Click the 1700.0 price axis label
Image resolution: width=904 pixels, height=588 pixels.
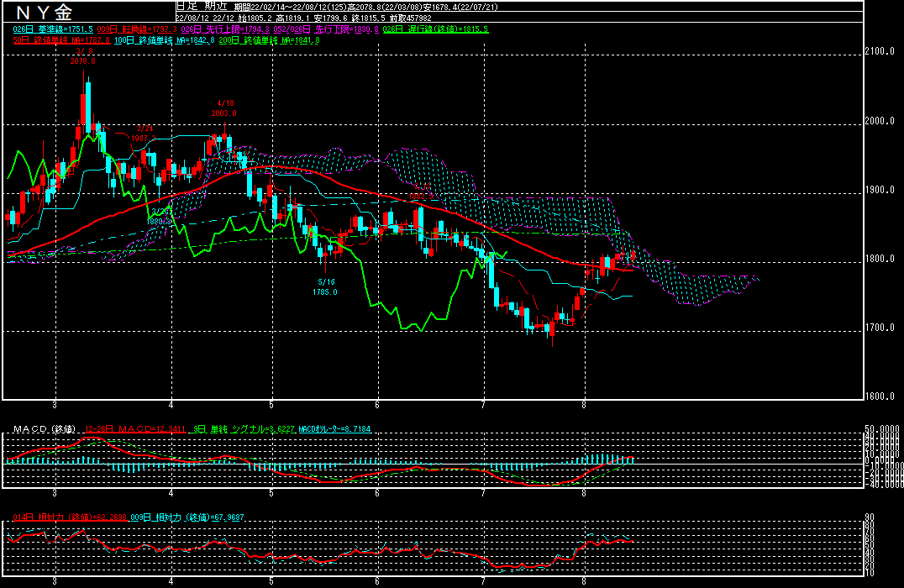[x=880, y=328]
